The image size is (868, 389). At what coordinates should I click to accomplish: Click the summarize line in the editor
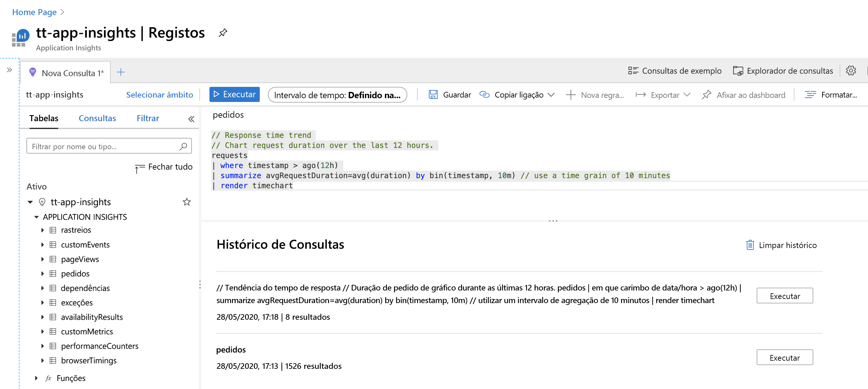tap(441, 176)
